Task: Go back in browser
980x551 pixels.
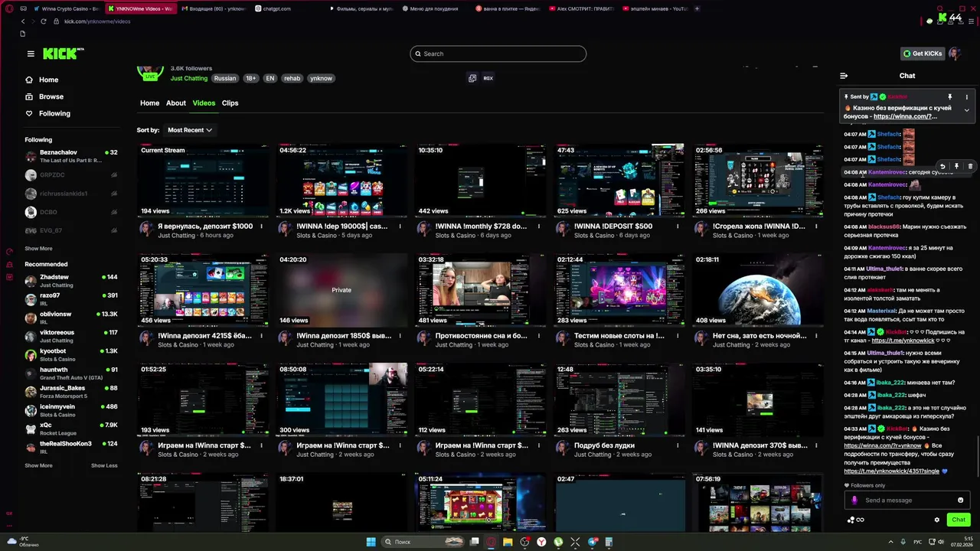Action: pos(21,21)
